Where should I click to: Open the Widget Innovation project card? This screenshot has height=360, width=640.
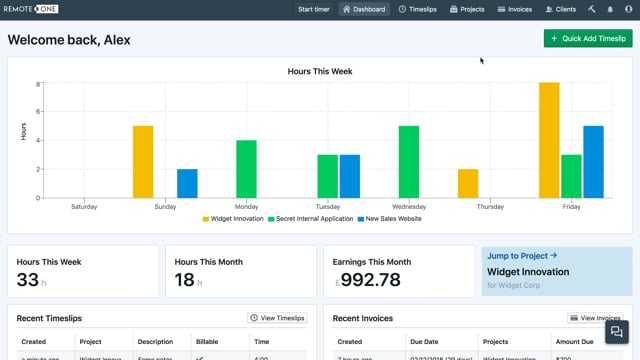tap(557, 271)
